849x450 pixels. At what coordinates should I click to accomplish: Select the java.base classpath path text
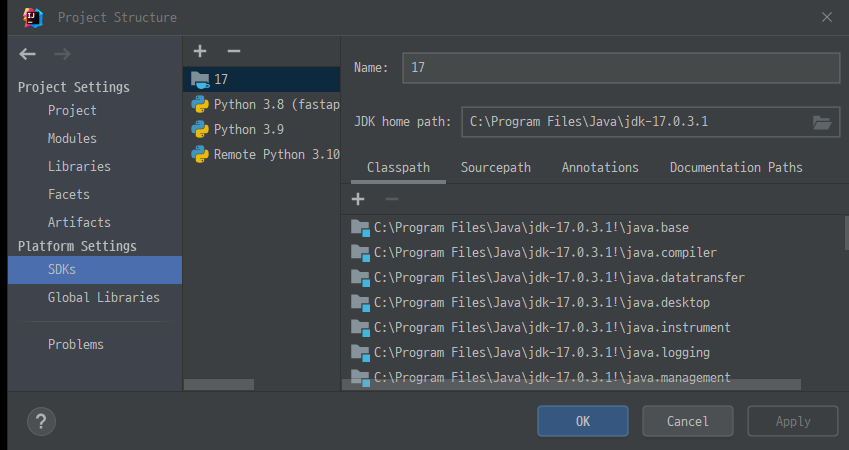coord(531,228)
